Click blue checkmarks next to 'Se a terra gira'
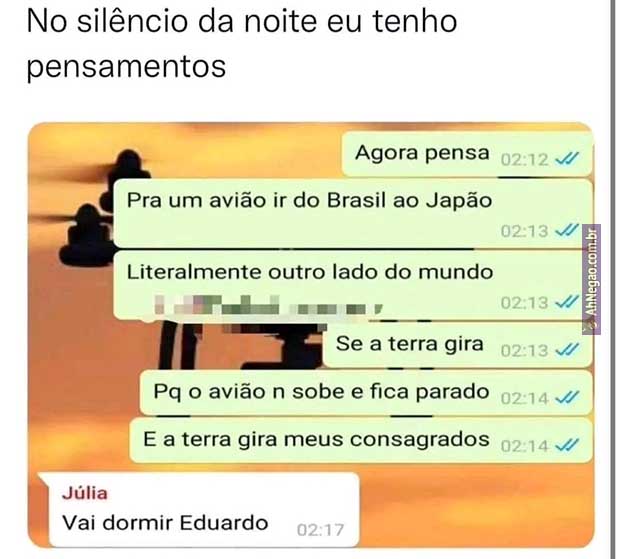This screenshot has width=620, height=559. tap(567, 349)
